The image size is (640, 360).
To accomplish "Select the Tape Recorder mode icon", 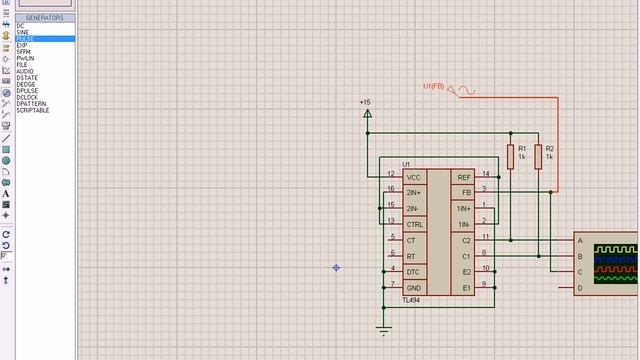I will (x=6, y=82).
